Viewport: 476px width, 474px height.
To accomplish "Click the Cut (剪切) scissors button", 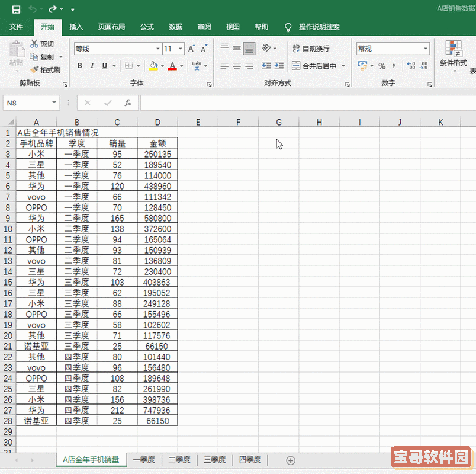I will (x=42, y=44).
